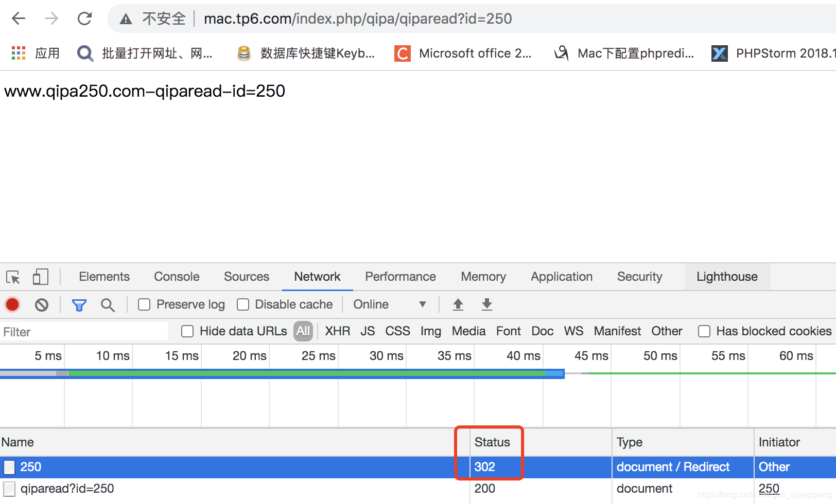Filter requests by Img
This screenshot has height=504, width=836.
(430, 331)
